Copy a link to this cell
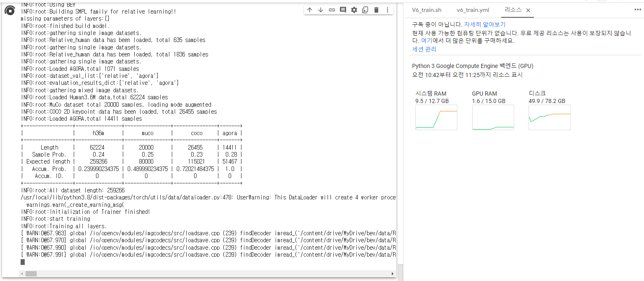This screenshot has width=644, height=281. coord(332,9)
